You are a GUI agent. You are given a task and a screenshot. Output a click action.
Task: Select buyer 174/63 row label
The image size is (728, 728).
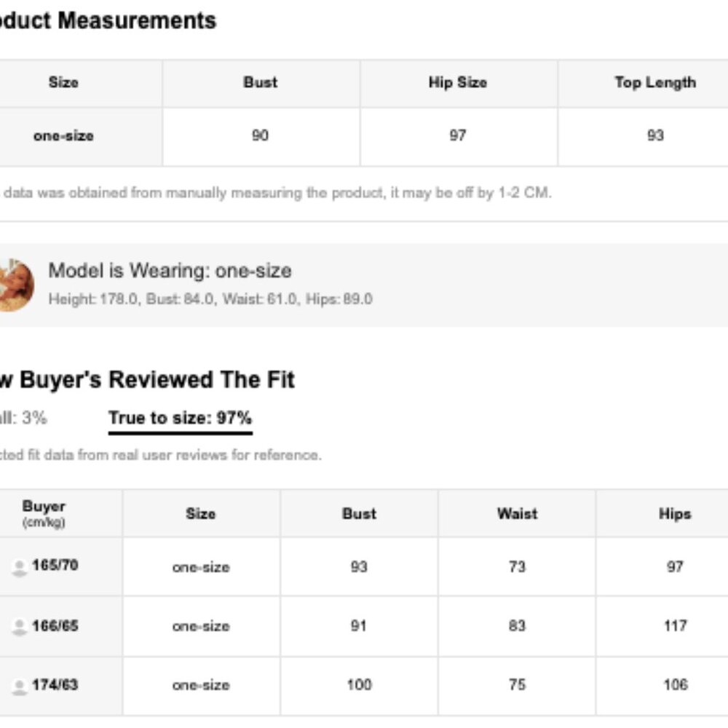point(55,685)
